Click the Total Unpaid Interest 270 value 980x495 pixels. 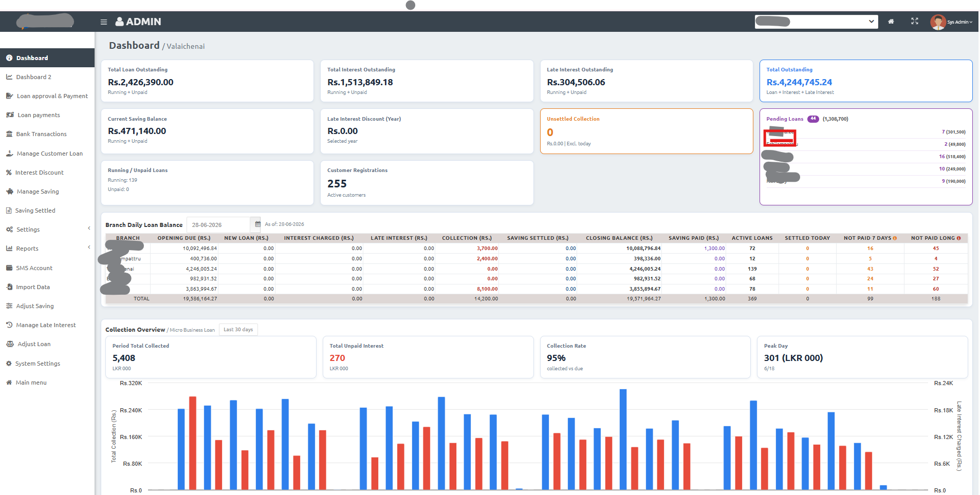tap(337, 358)
